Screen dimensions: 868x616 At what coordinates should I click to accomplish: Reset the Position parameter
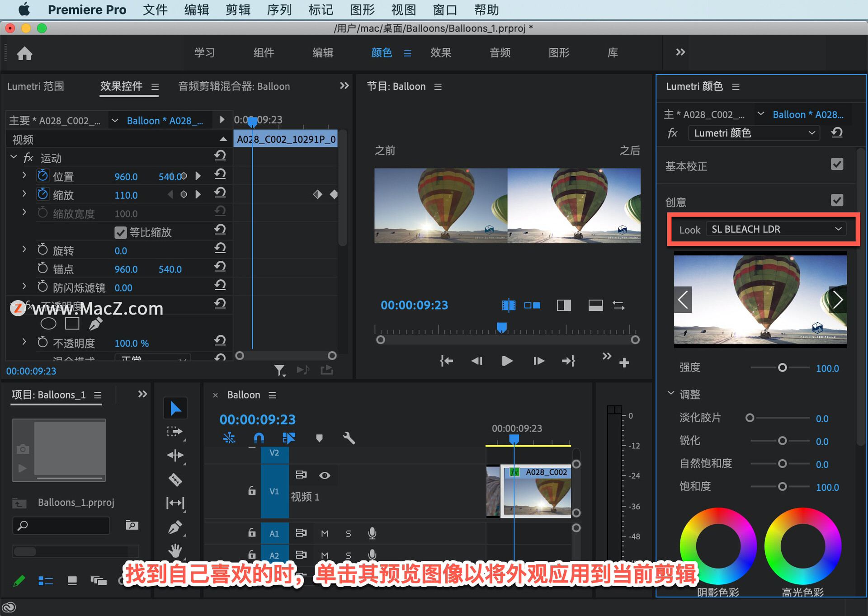[x=220, y=174]
